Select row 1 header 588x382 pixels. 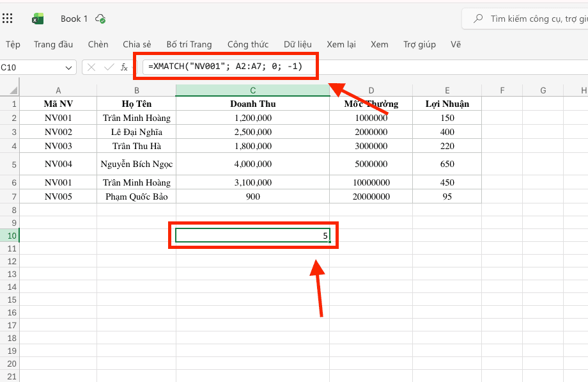(x=10, y=104)
